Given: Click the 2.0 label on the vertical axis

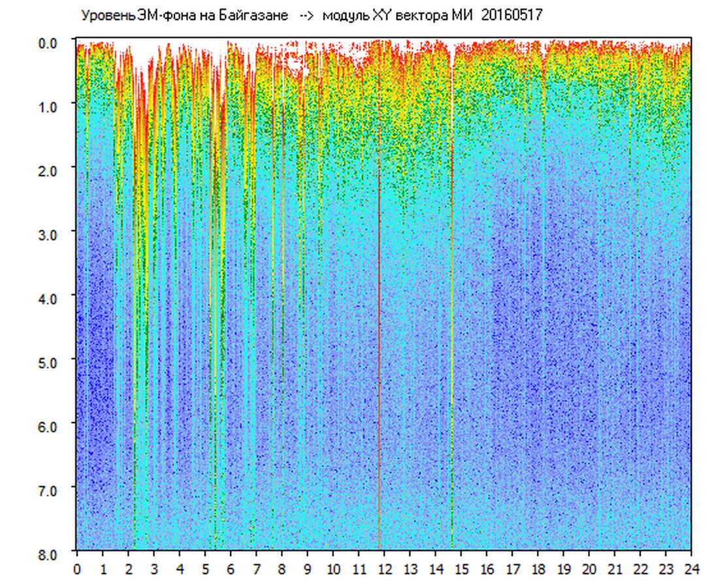Looking at the screenshot, I should click(50, 170).
